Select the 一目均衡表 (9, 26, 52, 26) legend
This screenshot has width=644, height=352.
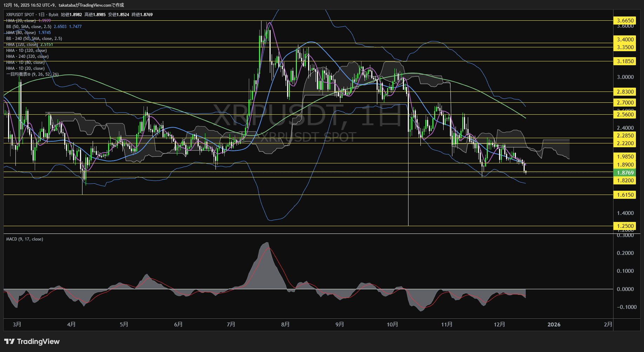32,74
